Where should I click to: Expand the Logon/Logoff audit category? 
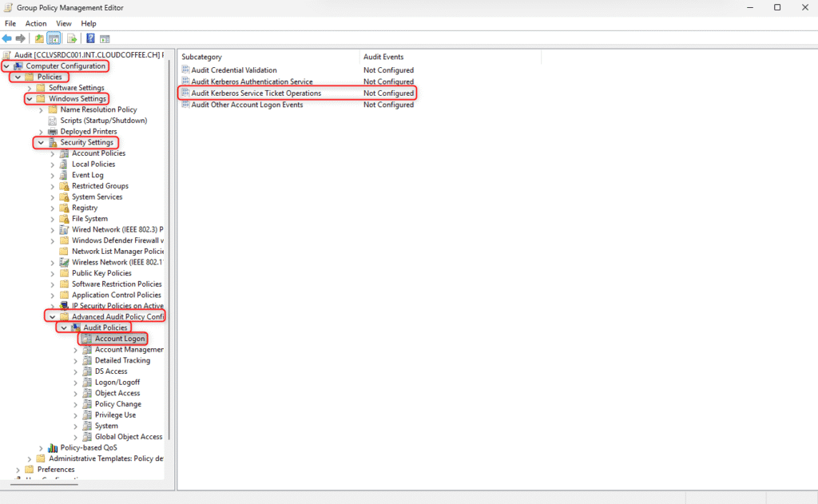(x=76, y=383)
